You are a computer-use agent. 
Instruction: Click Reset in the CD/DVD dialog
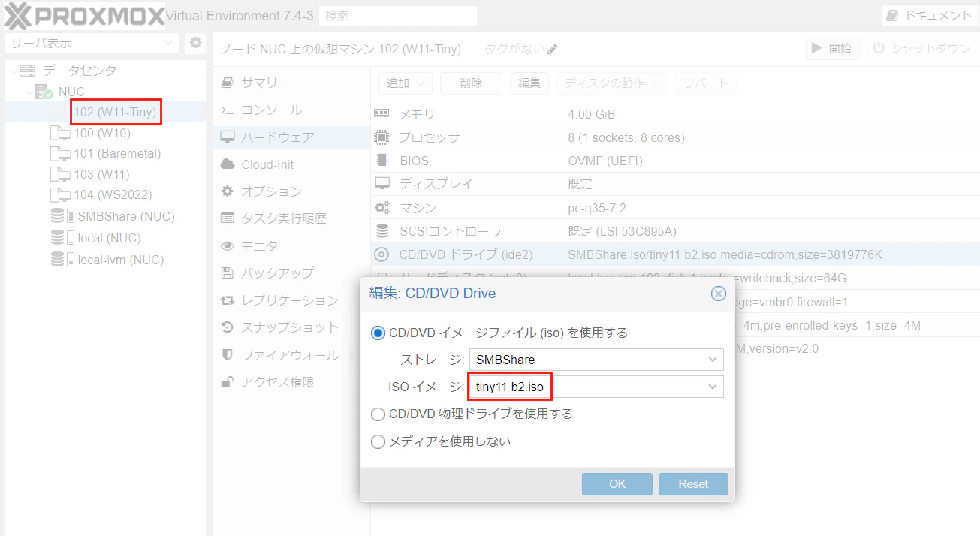click(x=693, y=483)
